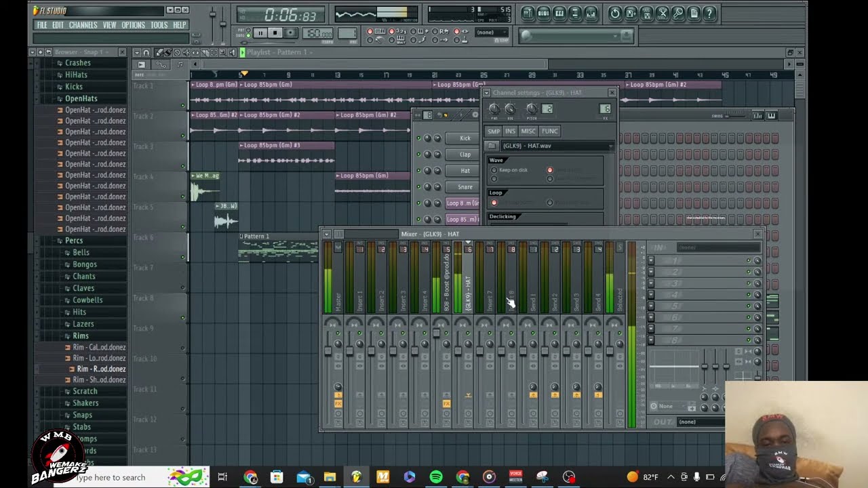Viewport: 868px width, 488px height.
Task: Expand the Crashes folder in Browser
Action: click(x=77, y=62)
